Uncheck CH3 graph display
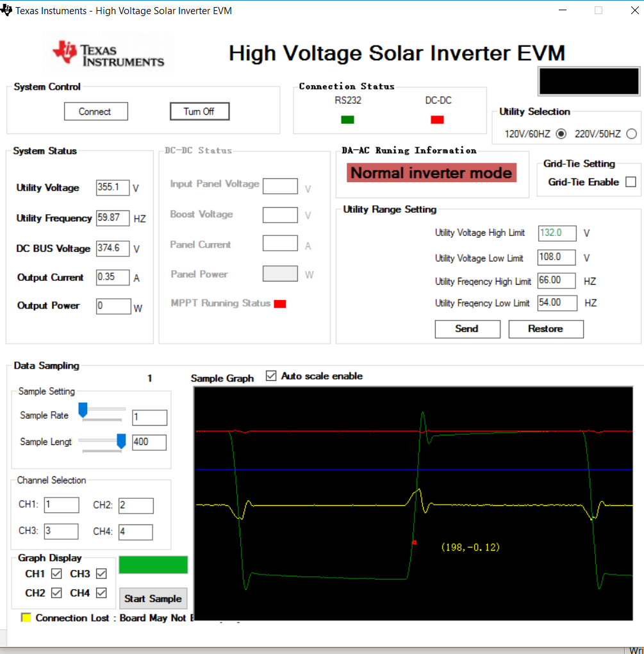This screenshot has width=644, height=654. point(101,574)
